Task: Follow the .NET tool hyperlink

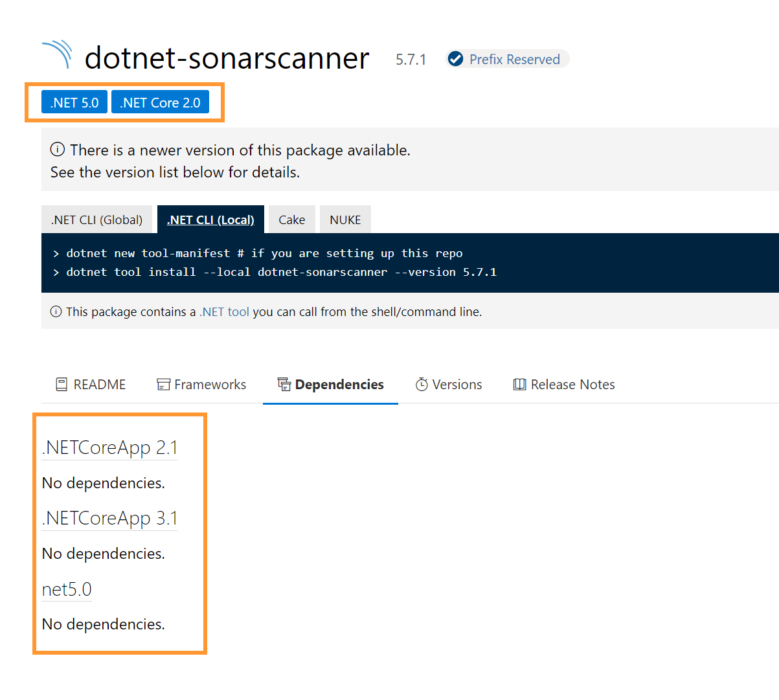Action: pyautogui.click(x=224, y=311)
